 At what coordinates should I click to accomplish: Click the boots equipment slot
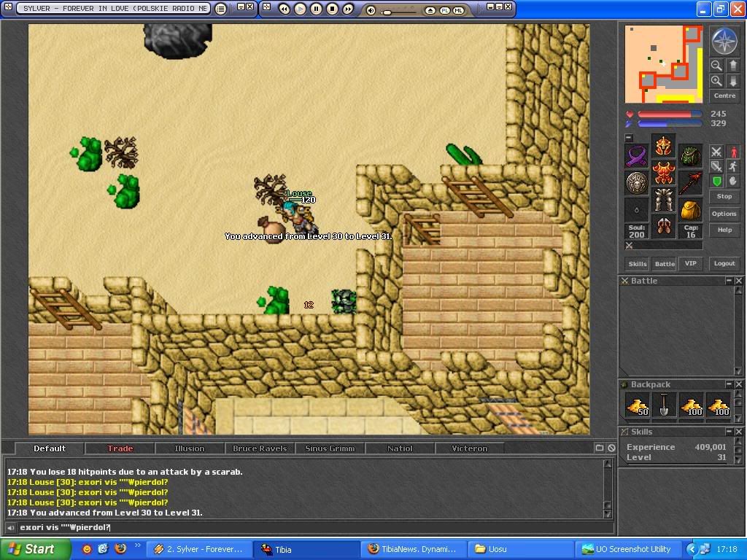pyautogui.click(x=664, y=226)
